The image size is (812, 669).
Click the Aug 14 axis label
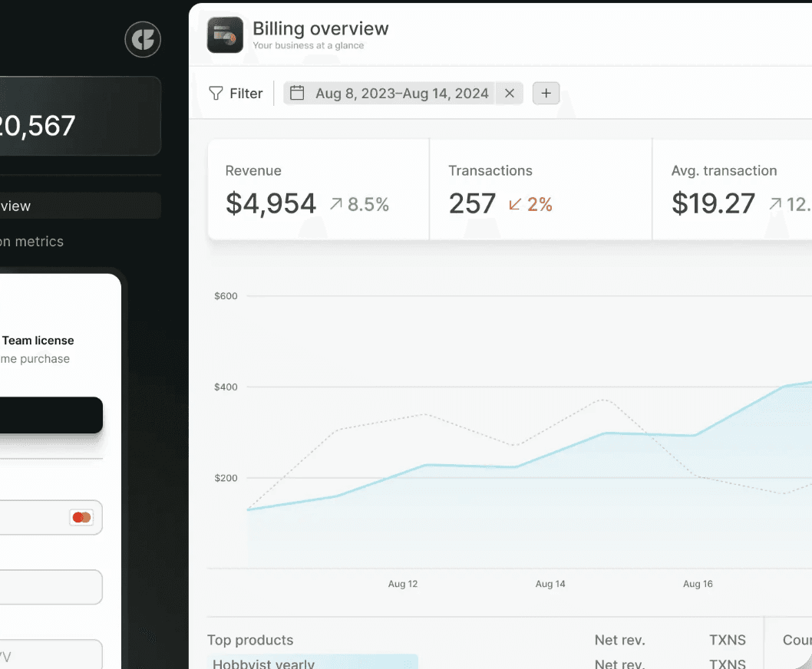coord(550,584)
